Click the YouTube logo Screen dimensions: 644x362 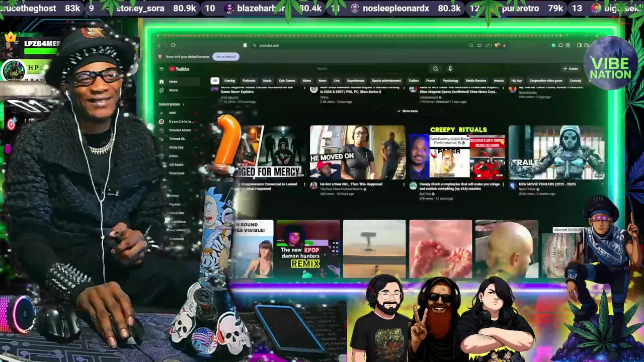[x=179, y=69]
